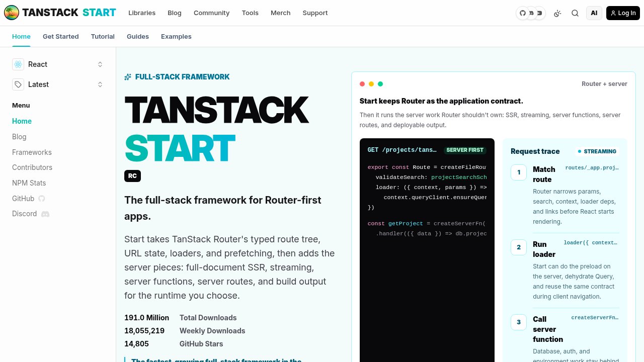Click the Discord icon in sidebar
The height and width of the screenshot is (362, 644).
[45, 214]
